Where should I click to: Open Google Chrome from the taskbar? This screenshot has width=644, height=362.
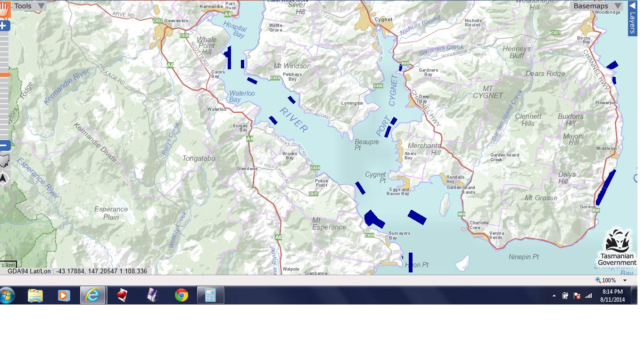[182, 296]
